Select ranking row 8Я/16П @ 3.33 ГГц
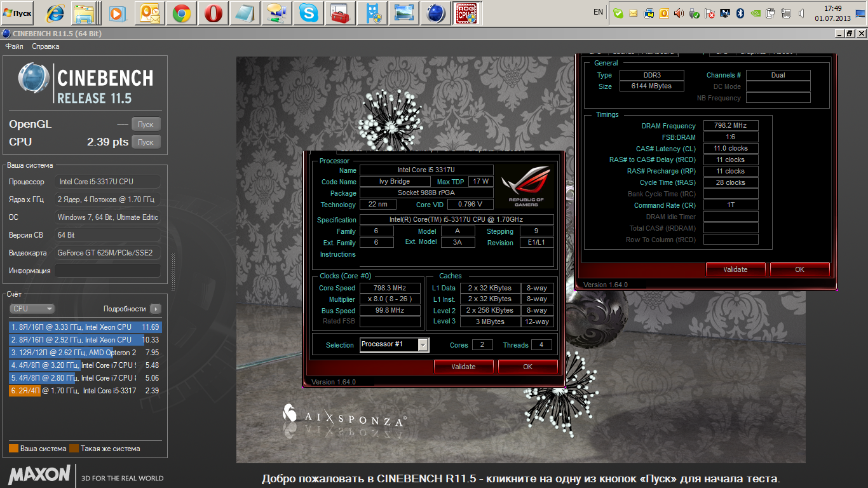Image resolution: width=868 pixels, height=488 pixels. (85, 327)
